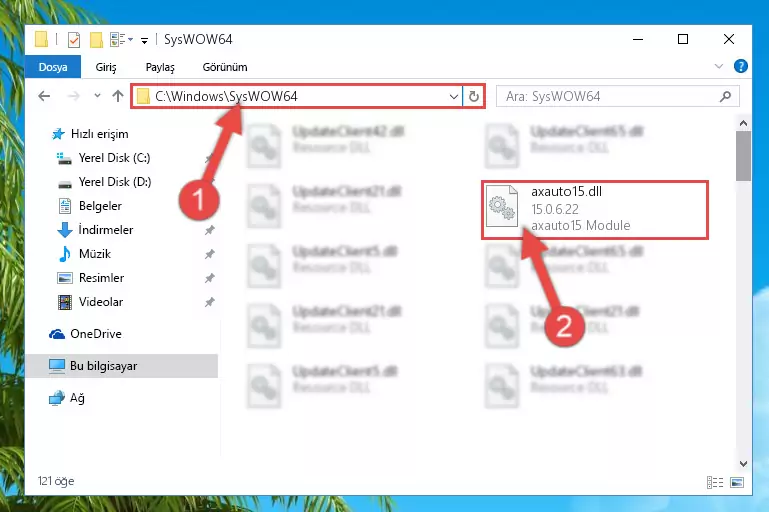Image resolution: width=769 pixels, height=512 pixels.
Task: Click the İndirmeler download arrow icon
Action: tap(65, 230)
